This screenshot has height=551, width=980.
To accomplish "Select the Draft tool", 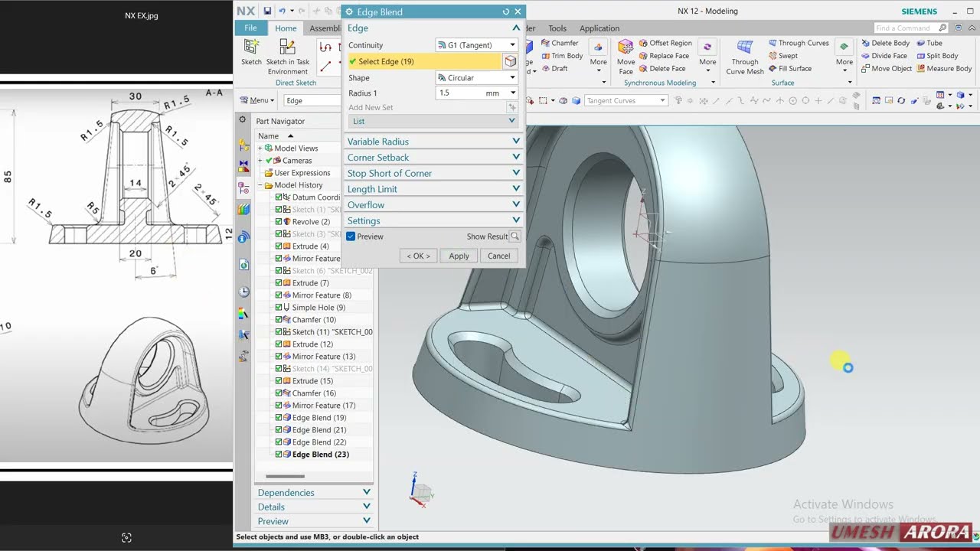I will pyautogui.click(x=554, y=68).
